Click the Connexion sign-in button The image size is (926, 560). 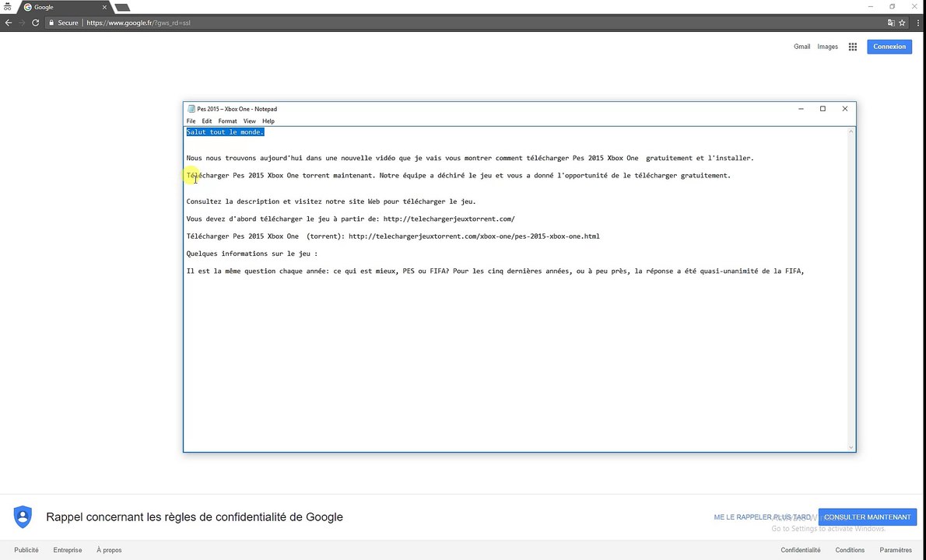coord(889,47)
